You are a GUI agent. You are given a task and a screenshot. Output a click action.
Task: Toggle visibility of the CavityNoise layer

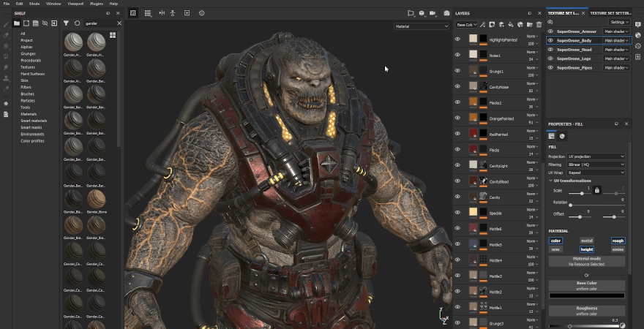pos(457,86)
